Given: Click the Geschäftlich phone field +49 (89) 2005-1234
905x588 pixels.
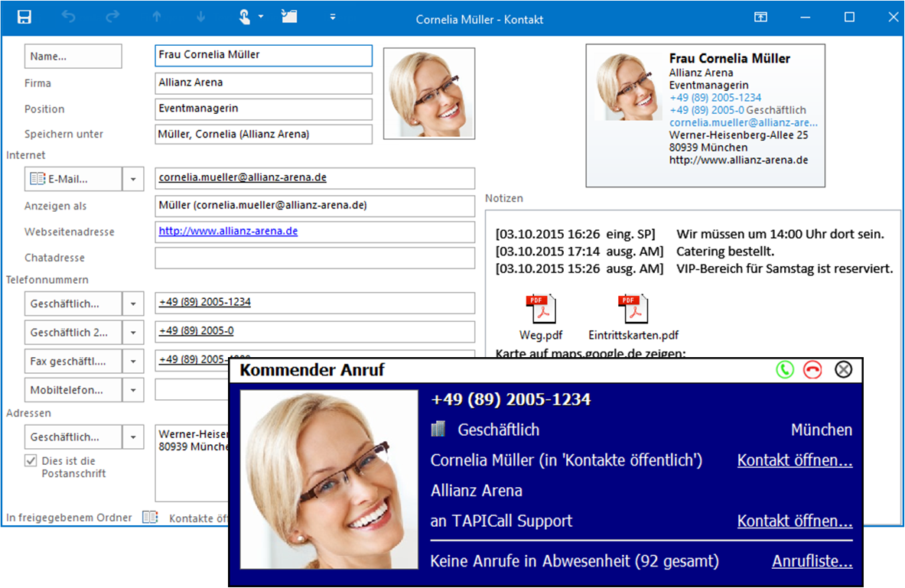Looking at the screenshot, I should (314, 303).
